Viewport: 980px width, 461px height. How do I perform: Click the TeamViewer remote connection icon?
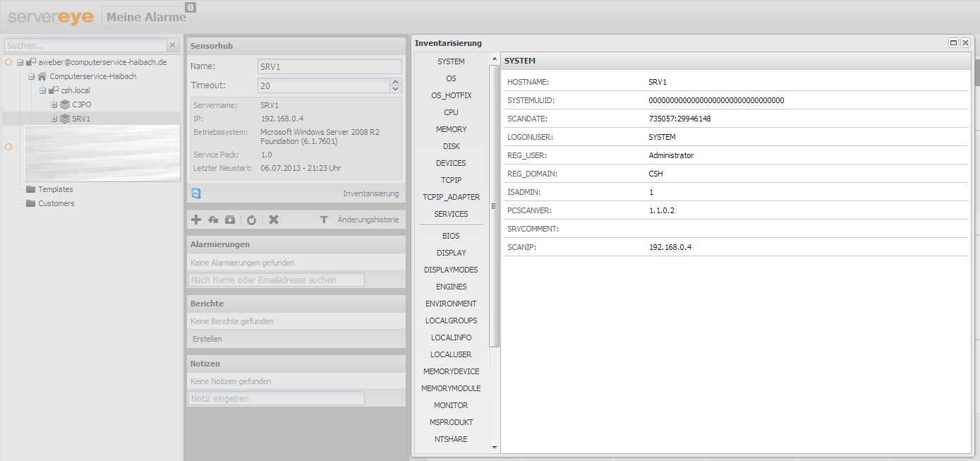click(196, 193)
